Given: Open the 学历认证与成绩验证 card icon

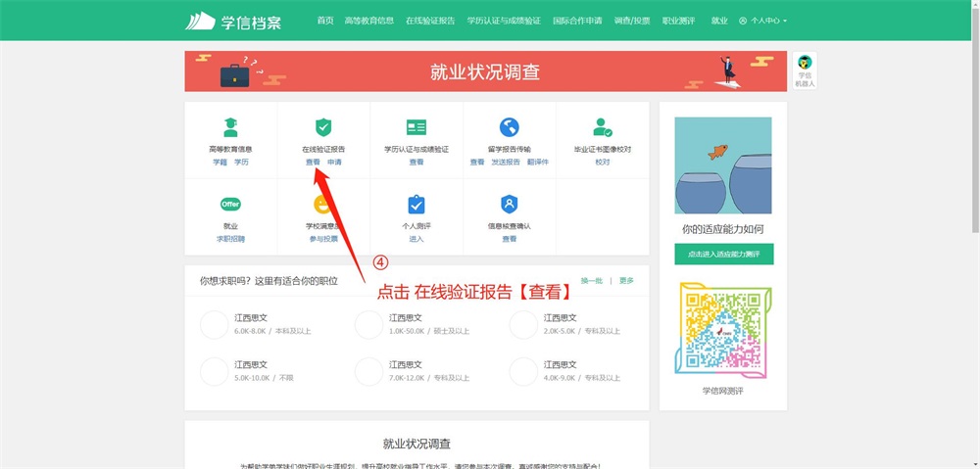Looking at the screenshot, I should 416,127.
